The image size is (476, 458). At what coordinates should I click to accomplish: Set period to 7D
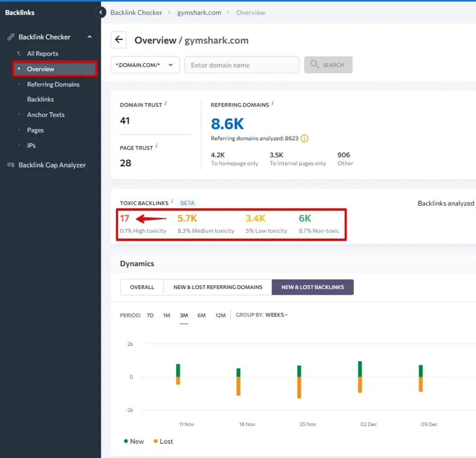(150, 315)
